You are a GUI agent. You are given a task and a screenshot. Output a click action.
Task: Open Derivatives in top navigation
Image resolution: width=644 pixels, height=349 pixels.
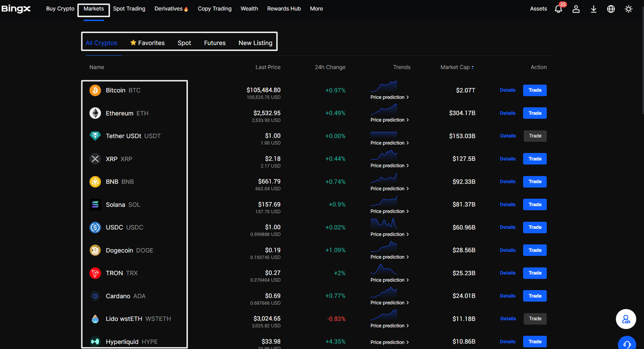(x=171, y=9)
